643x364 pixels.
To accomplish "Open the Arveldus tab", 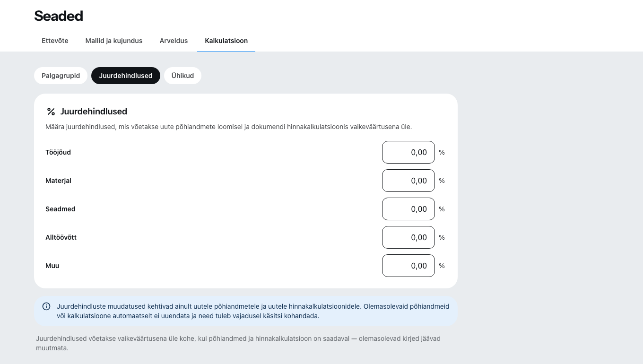I will coord(174,41).
